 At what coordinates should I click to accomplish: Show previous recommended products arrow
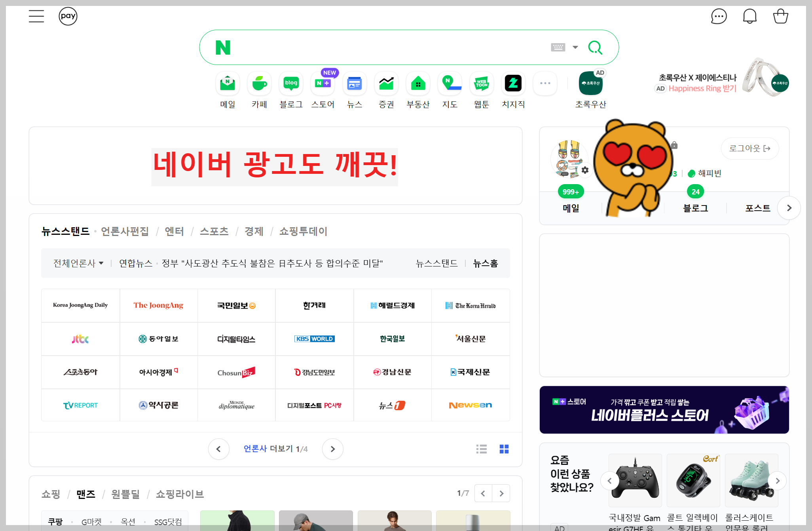[610, 481]
